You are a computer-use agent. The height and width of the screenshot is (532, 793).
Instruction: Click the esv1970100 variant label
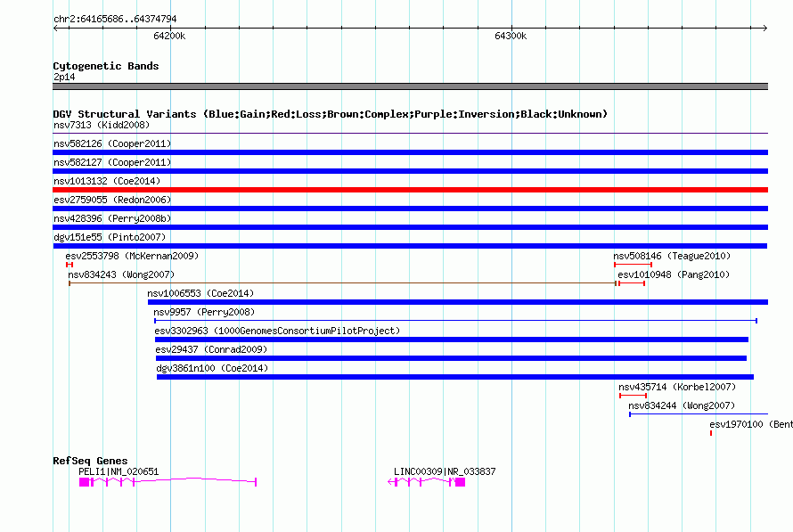[751, 424]
